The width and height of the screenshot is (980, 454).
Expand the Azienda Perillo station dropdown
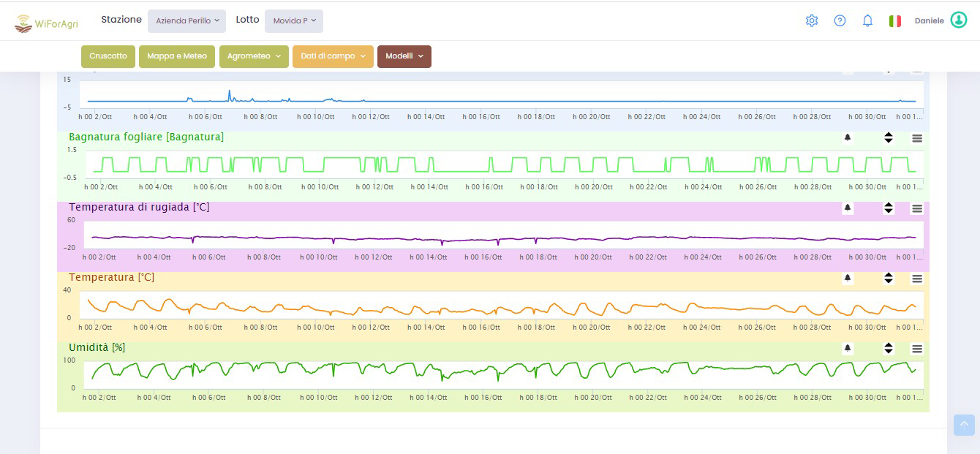[x=187, y=21]
